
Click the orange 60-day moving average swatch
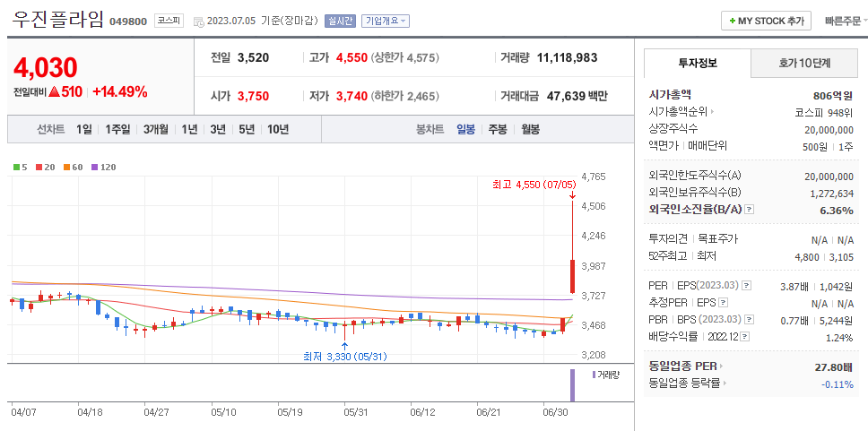click(x=65, y=167)
